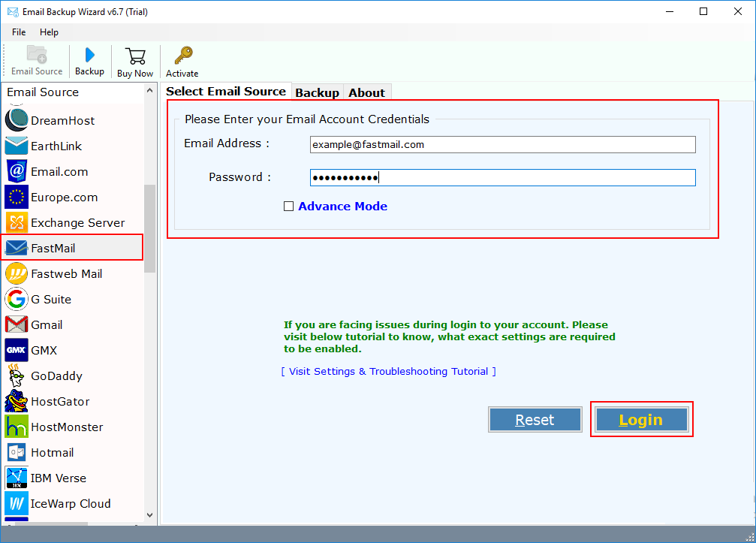Click the Reset button
The width and height of the screenshot is (756, 543).
(x=535, y=420)
